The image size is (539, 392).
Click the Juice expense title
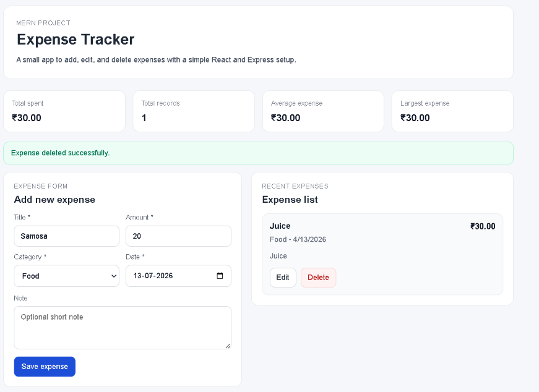[x=280, y=226]
